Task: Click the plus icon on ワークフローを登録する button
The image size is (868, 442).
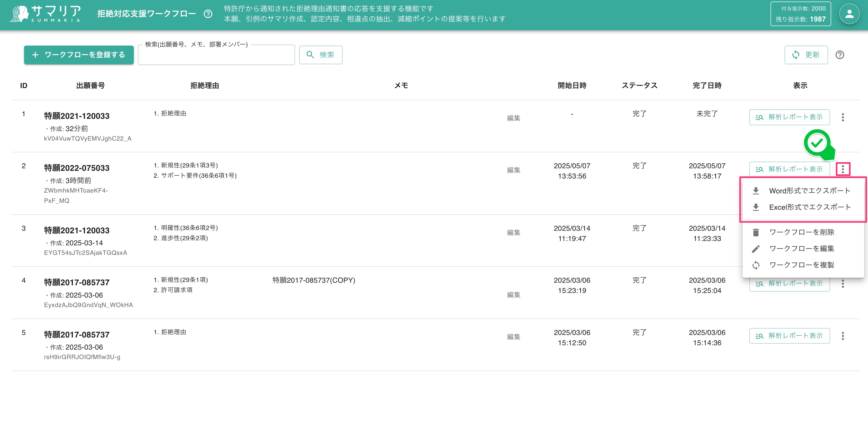Action: 35,55
